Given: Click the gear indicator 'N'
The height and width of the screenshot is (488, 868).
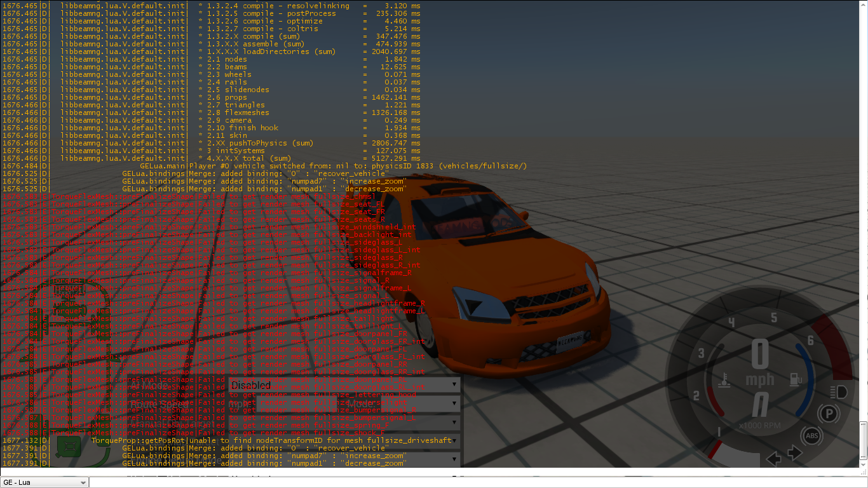Looking at the screenshot, I should point(760,405).
